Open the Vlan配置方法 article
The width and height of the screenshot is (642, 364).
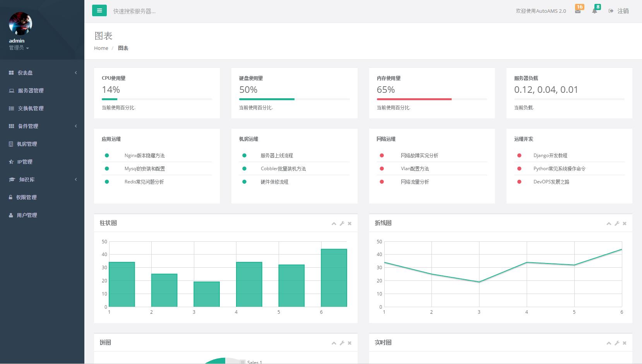tap(415, 169)
